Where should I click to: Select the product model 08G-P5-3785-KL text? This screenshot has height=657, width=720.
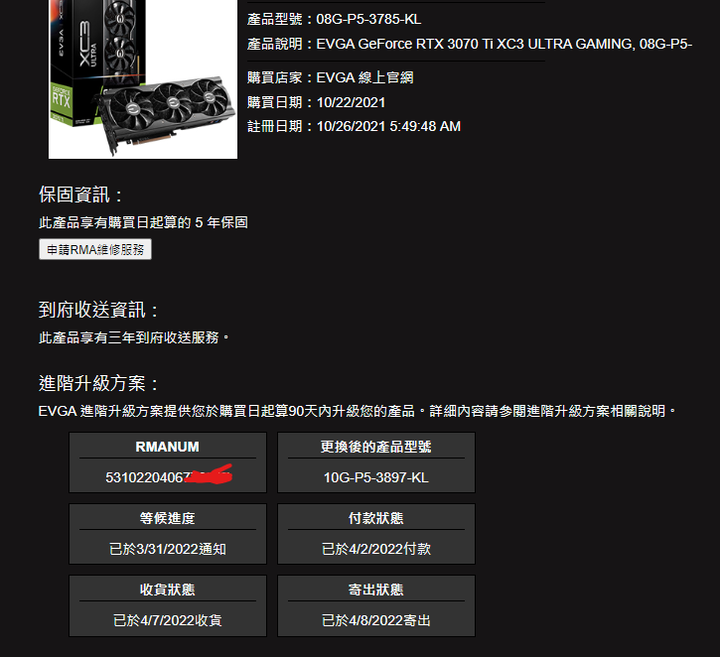click(x=368, y=19)
